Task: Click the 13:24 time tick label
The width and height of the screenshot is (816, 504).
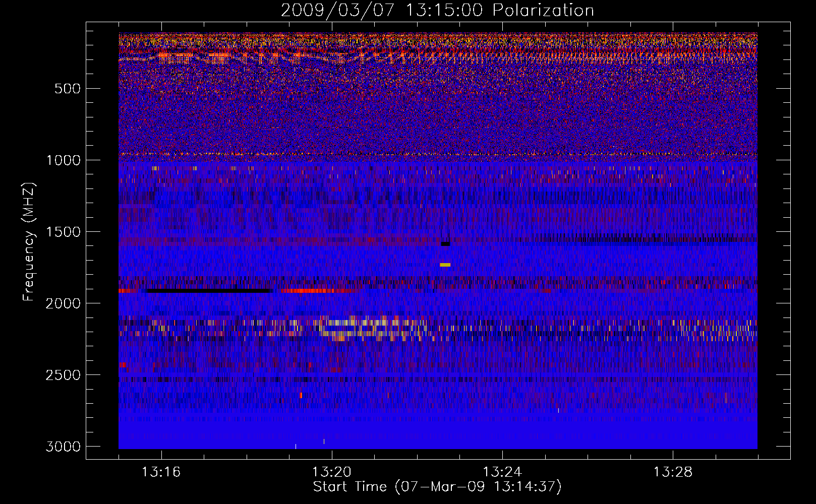Action: point(502,472)
